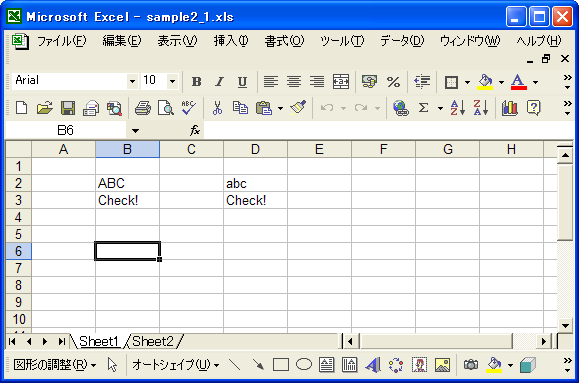
Task: Open the ツール(T) menu
Action: pos(342,41)
